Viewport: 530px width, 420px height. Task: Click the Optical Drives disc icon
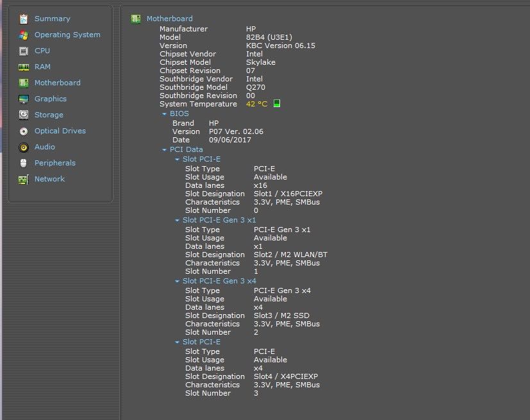pyautogui.click(x=23, y=131)
